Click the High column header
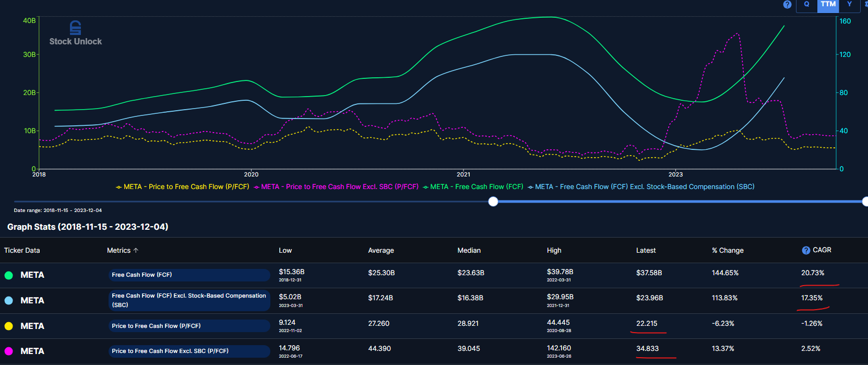 pos(554,251)
